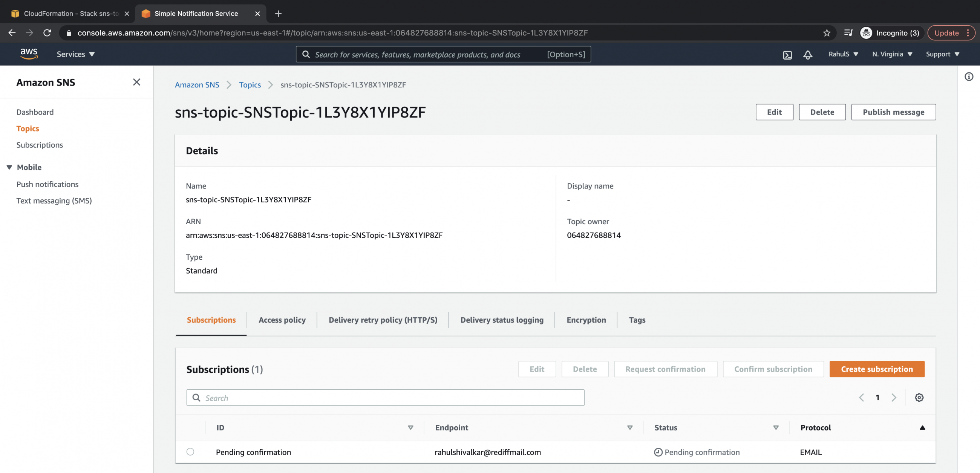Viewport: 980px width, 473px height.
Task: Close the Amazon SNS sidebar panel
Action: click(x=136, y=82)
